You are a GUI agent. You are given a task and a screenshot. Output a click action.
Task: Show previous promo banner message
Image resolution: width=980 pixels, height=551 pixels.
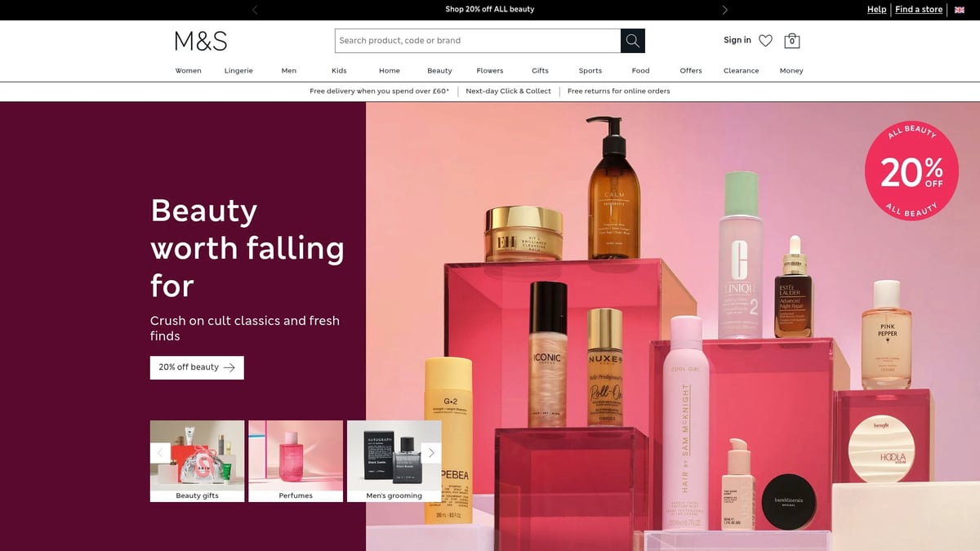click(255, 10)
